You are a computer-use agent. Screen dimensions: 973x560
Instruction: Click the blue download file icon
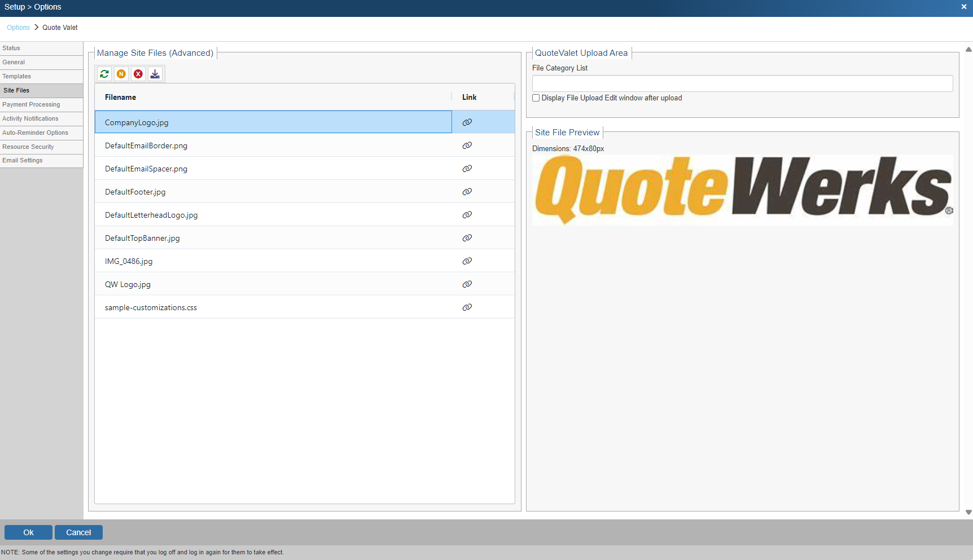coord(155,74)
